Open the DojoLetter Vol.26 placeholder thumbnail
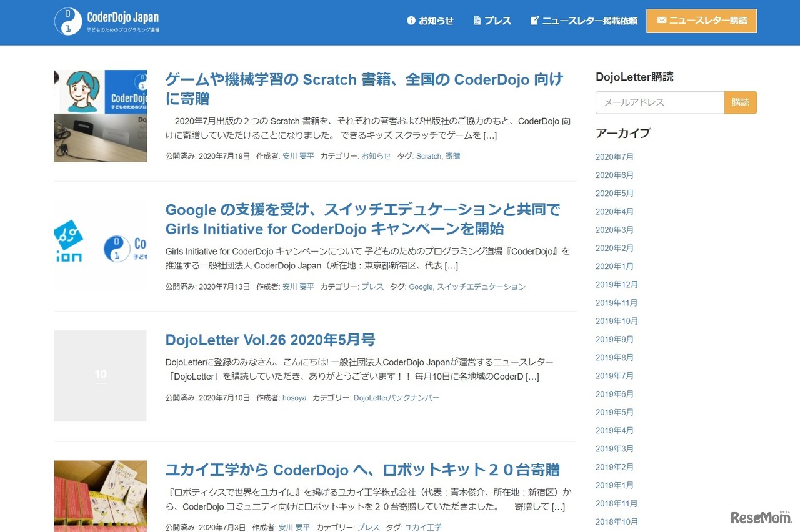 coord(101,375)
